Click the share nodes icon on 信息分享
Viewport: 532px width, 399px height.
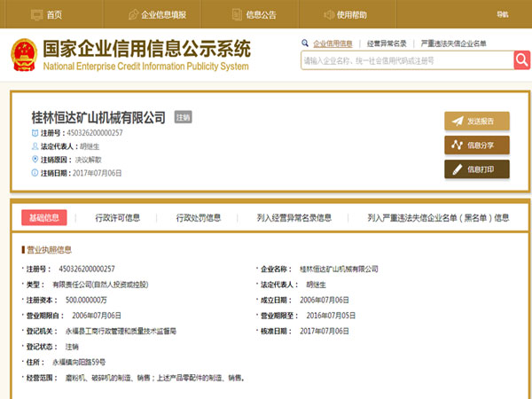click(x=457, y=145)
